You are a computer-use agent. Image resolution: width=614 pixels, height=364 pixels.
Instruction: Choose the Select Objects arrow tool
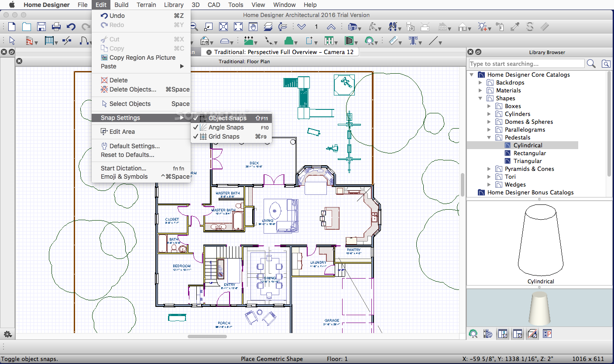point(12,41)
